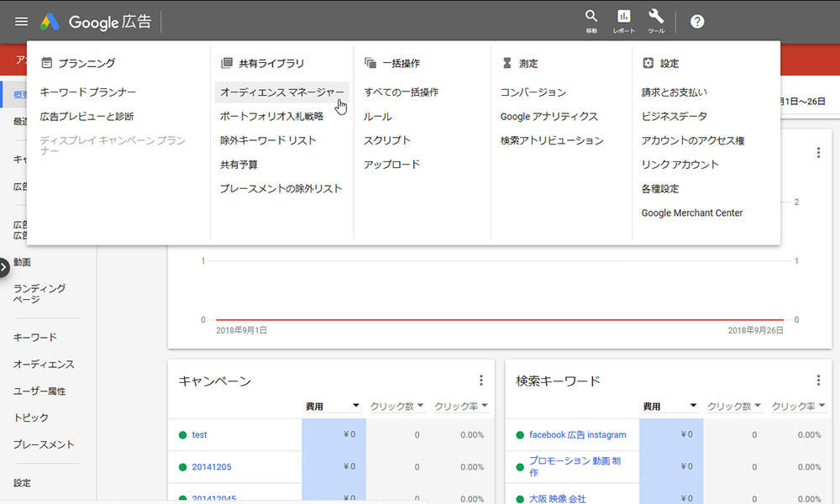Go to キーワード in sidebar
Screen dimensions: 840x504
coord(34,337)
